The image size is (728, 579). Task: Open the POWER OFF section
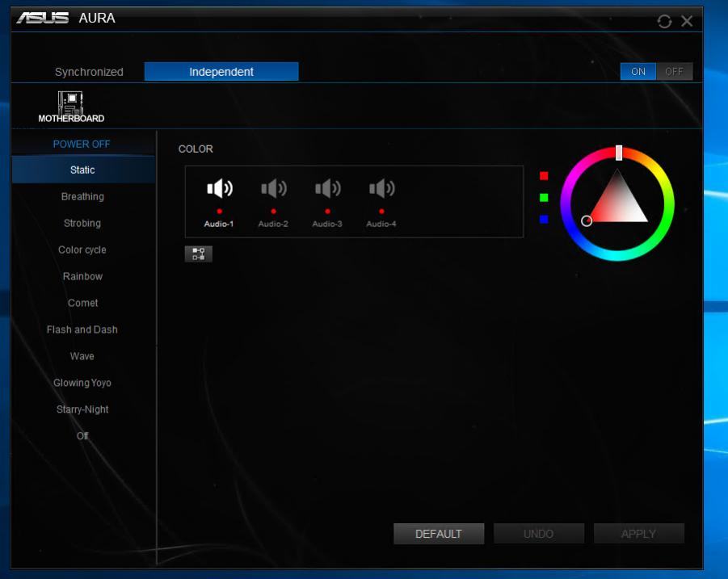click(82, 144)
